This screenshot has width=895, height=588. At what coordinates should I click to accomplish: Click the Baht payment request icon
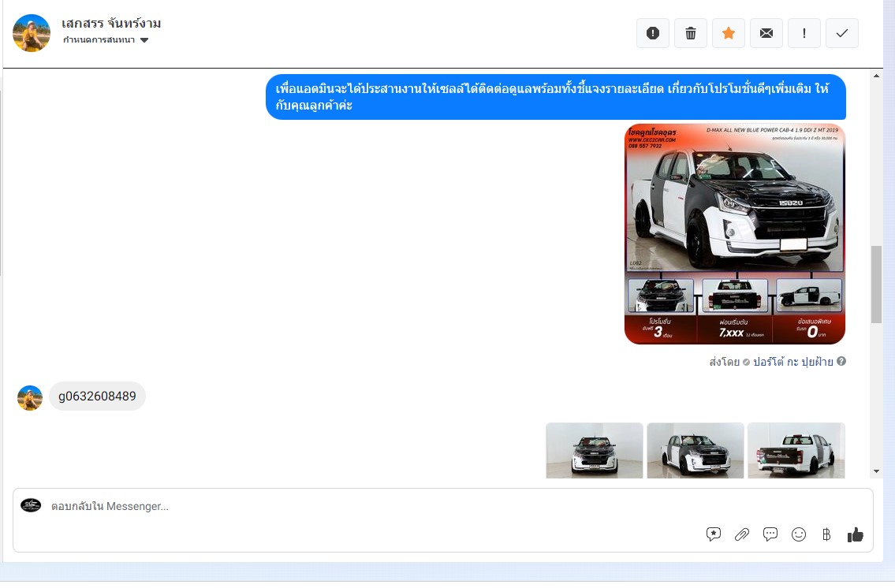[826, 534]
